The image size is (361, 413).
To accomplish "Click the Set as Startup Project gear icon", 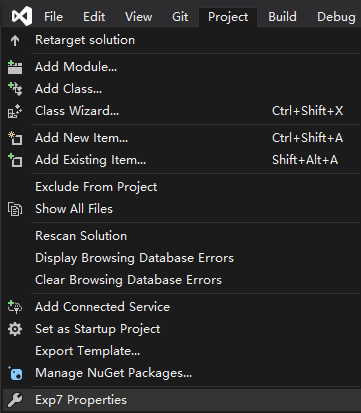I will [x=15, y=329].
